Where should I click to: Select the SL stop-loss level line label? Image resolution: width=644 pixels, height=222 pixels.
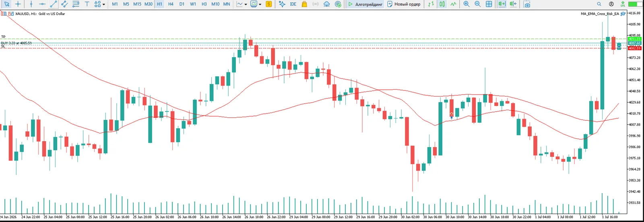point(3,46)
